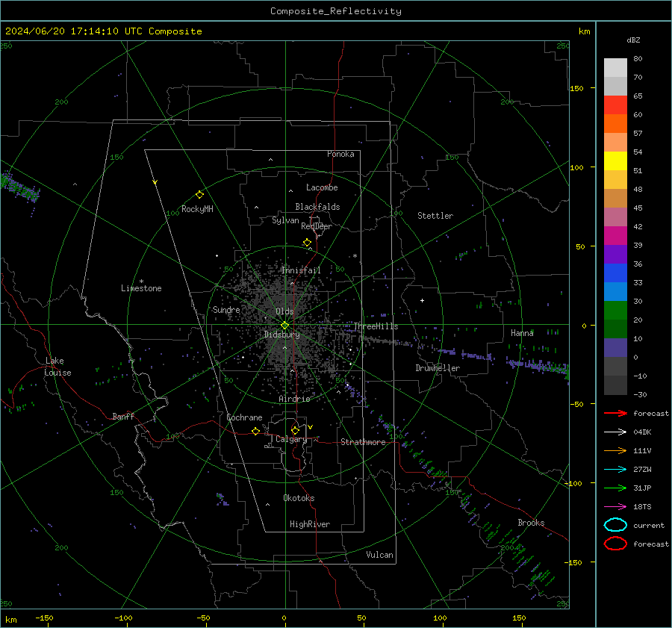
Task: Click the Sylvan label
Action: tap(285, 220)
